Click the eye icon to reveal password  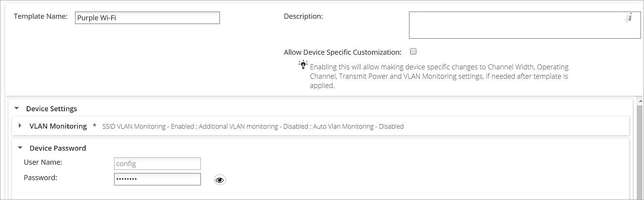tap(220, 180)
